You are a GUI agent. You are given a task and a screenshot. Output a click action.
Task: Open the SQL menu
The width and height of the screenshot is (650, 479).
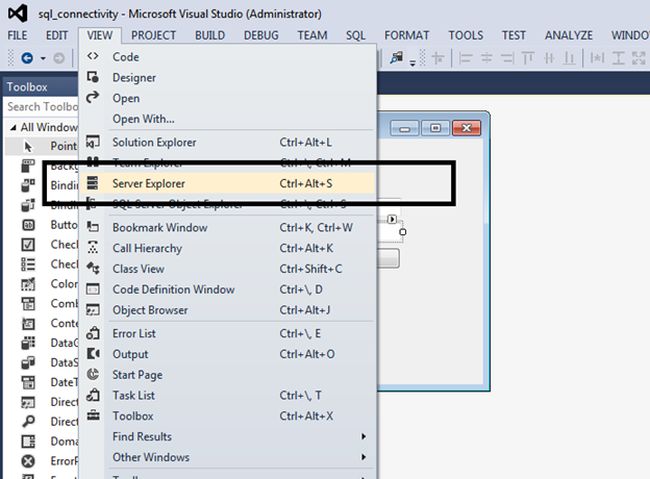tap(356, 35)
